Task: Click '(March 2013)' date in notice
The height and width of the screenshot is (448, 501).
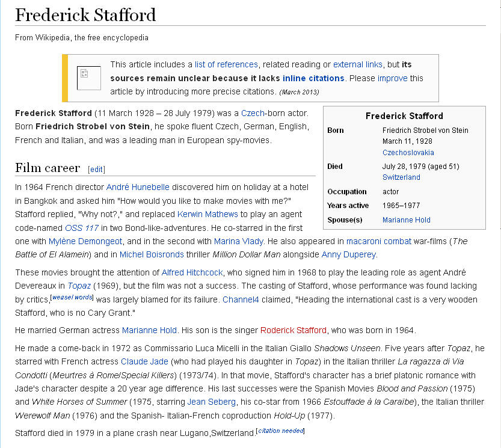Action: point(299,93)
